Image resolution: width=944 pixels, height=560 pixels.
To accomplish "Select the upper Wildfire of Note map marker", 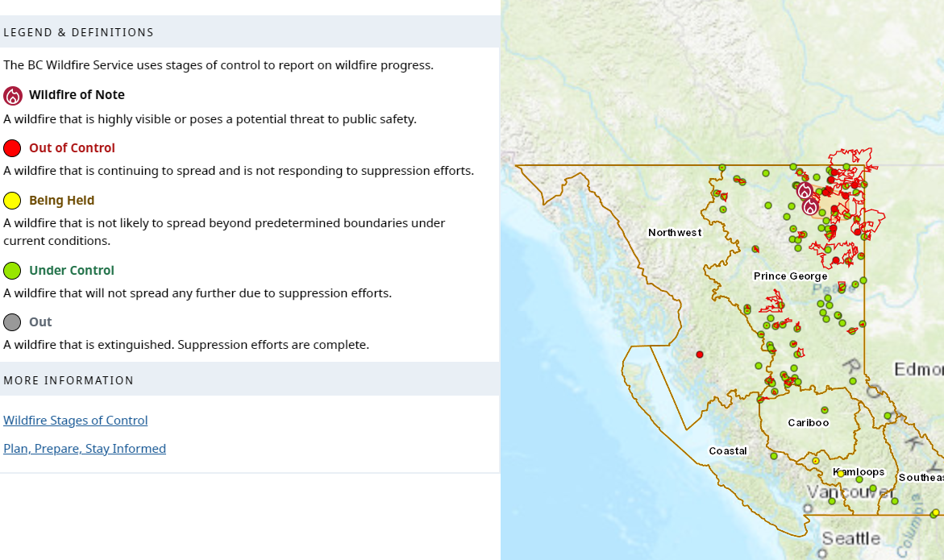I will [x=805, y=191].
